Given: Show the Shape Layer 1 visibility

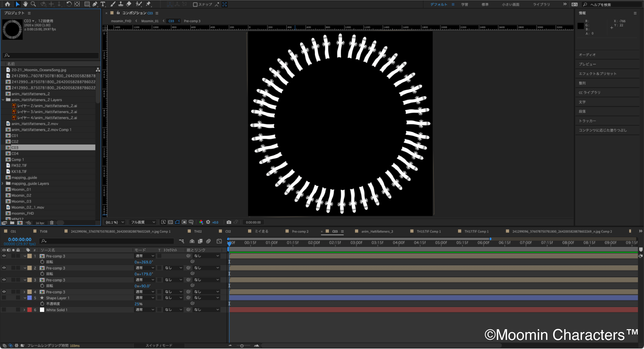Looking at the screenshot, I should point(4,298).
